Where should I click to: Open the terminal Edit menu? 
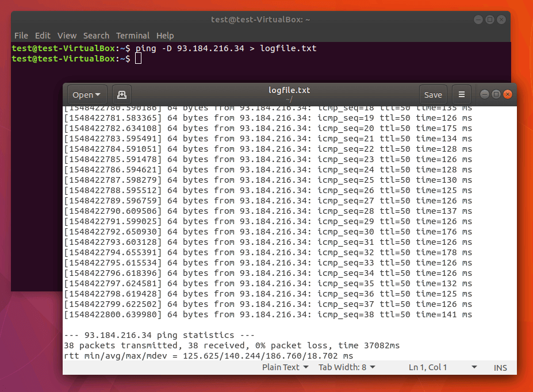pyautogui.click(x=43, y=35)
